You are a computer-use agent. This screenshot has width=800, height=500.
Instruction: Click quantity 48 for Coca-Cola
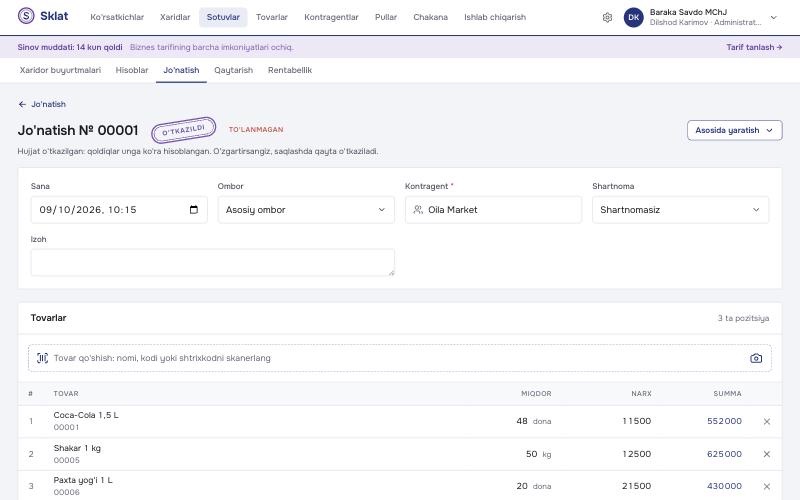click(x=521, y=421)
